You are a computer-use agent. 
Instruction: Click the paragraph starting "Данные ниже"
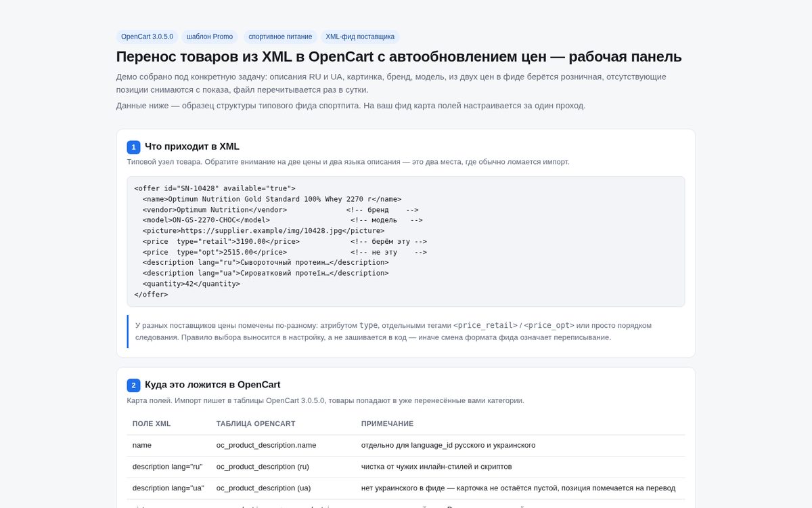click(351, 105)
